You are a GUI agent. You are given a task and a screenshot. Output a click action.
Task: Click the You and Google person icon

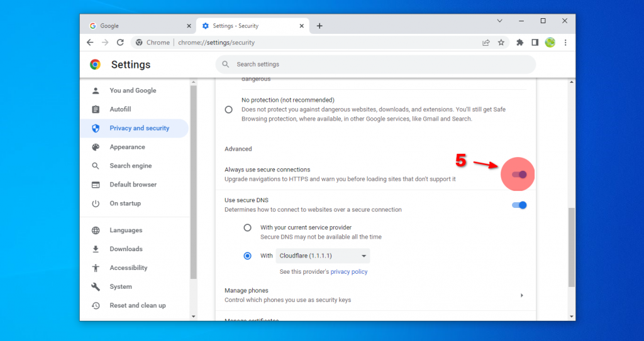click(x=96, y=90)
